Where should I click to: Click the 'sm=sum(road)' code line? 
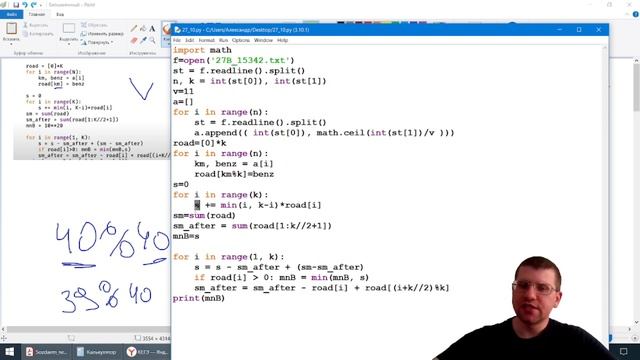coord(204,216)
